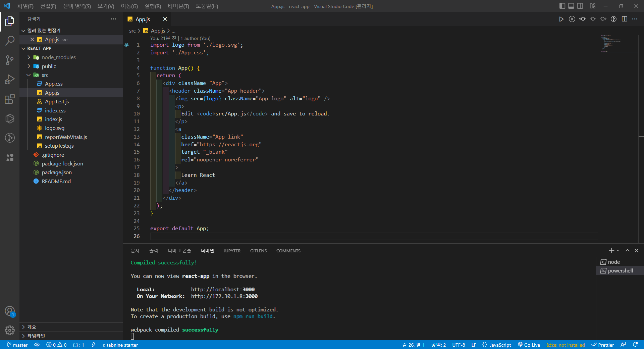Viewport: 644px width, 349px height.
Task: Open editor More Actions ellipsis
Action: click(635, 19)
